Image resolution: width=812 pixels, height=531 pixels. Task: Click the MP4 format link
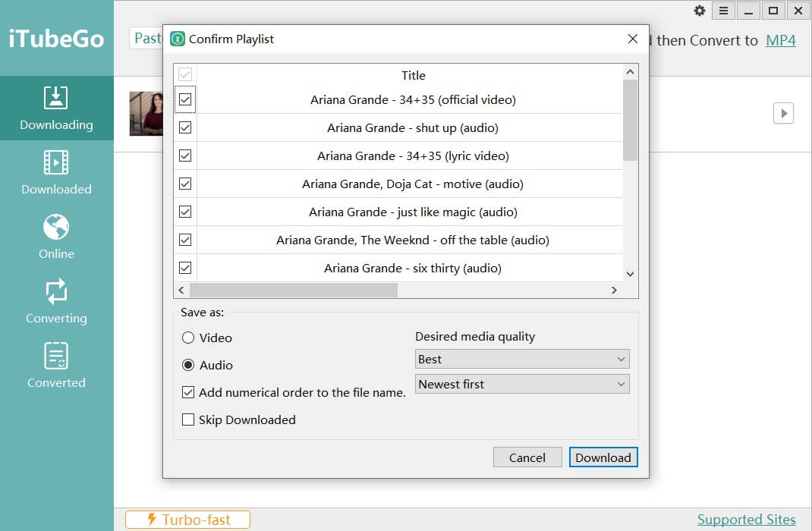click(x=780, y=40)
